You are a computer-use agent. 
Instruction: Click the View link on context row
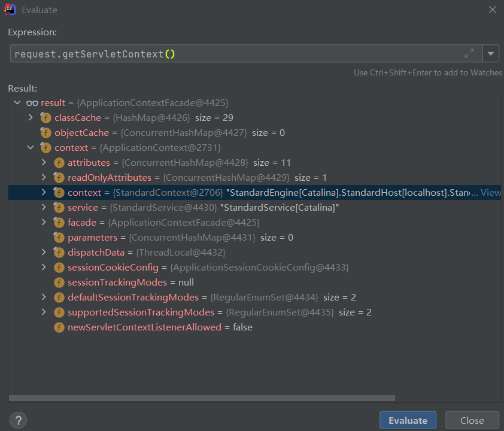pos(491,193)
